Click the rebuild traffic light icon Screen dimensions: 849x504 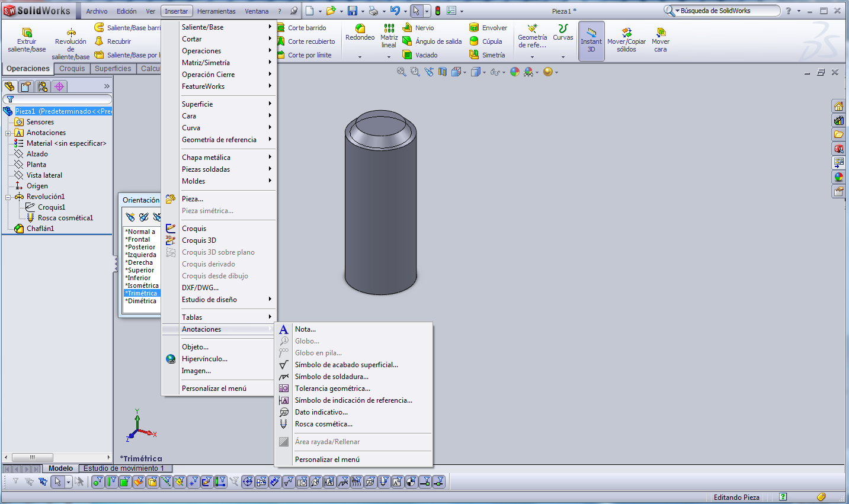(x=438, y=11)
